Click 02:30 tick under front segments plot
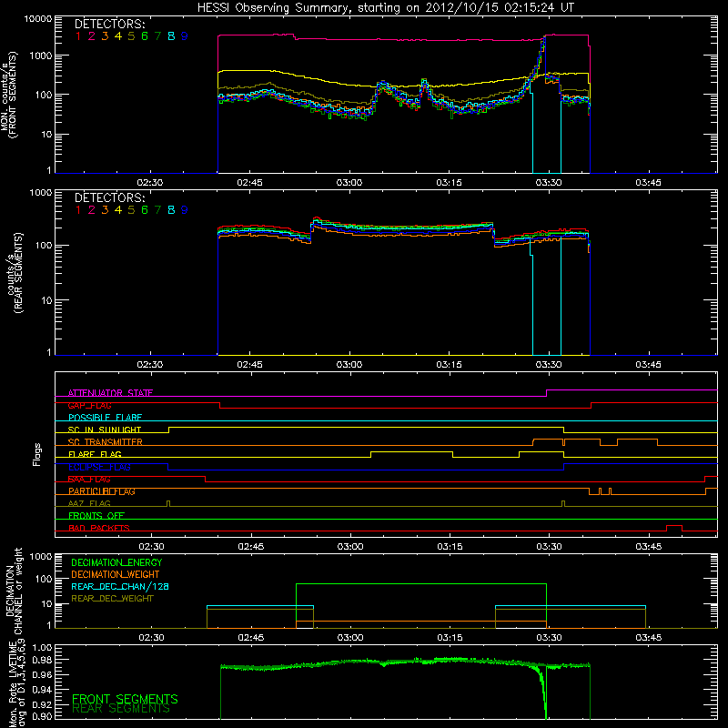 (150, 183)
